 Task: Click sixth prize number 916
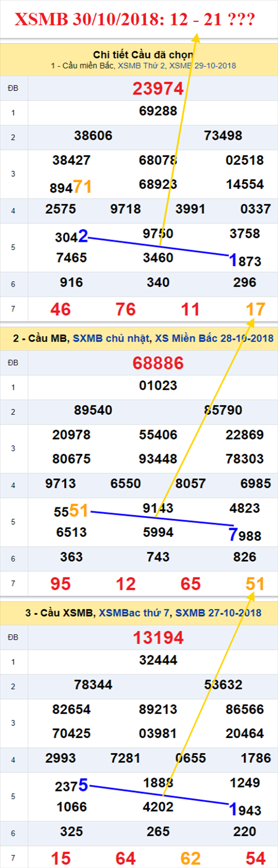point(71,282)
